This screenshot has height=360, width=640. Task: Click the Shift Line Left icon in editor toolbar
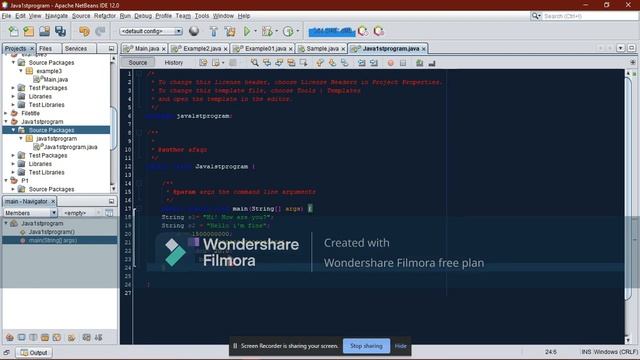362,62
